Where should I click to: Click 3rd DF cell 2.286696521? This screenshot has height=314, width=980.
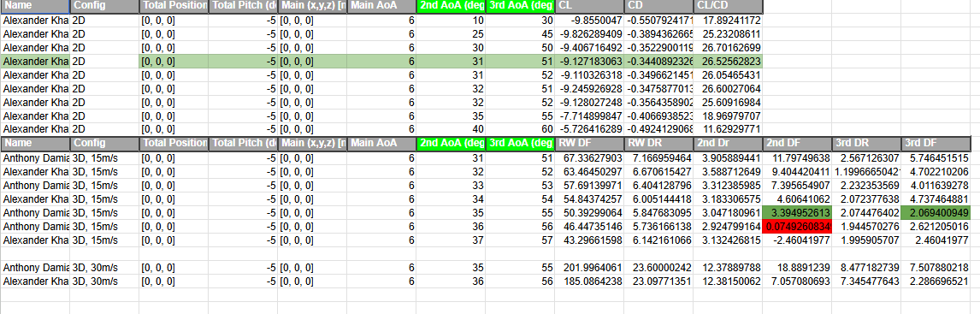tap(936, 281)
